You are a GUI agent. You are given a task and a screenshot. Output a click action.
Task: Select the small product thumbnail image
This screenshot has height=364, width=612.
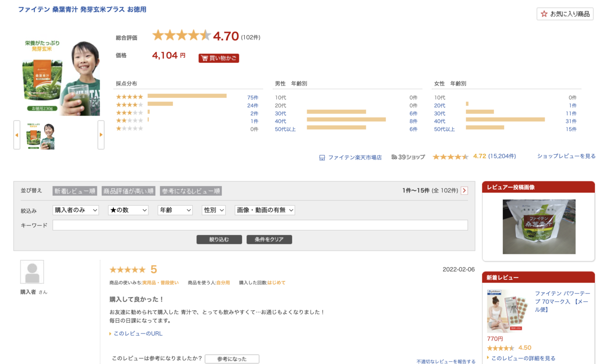click(40, 136)
